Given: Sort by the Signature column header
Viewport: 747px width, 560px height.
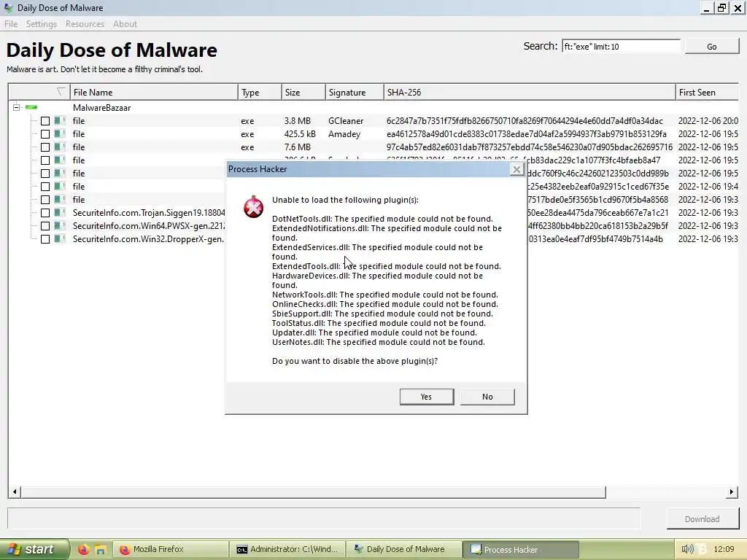Looking at the screenshot, I should click(x=355, y=93).
